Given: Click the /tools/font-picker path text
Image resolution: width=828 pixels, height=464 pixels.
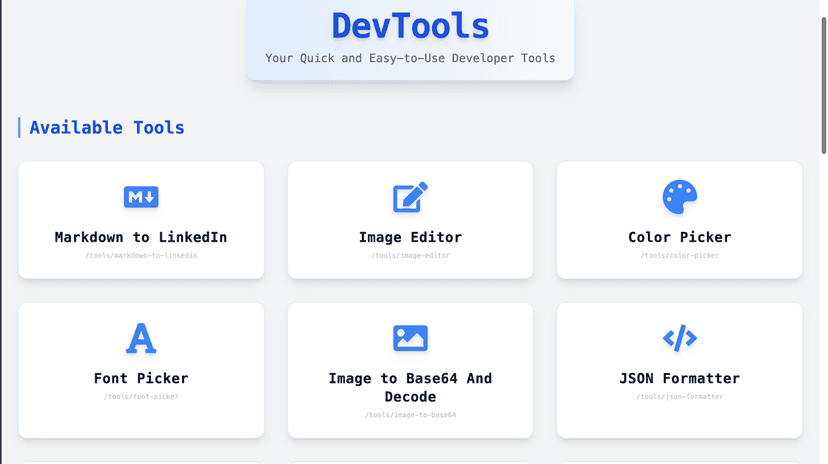Looking at the screenshot, I should pyautogui.click(x=141, y=397).
